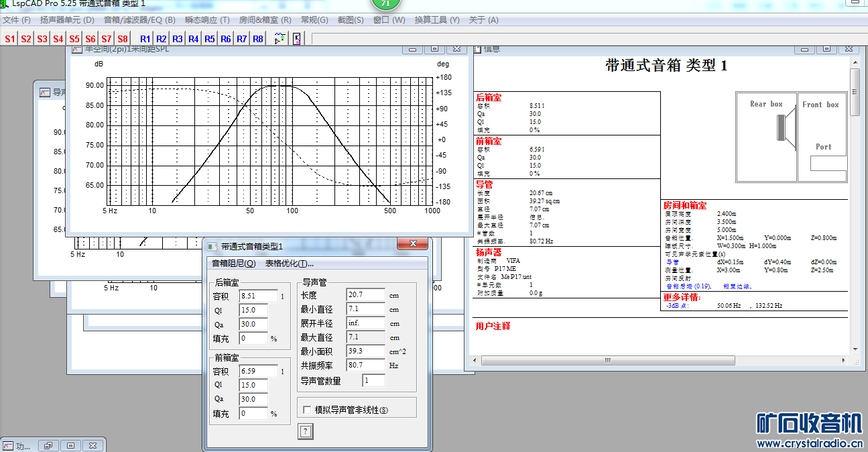Click the port 展开半径 field inf.
The image size is (868, 452).
pos(365,323)
